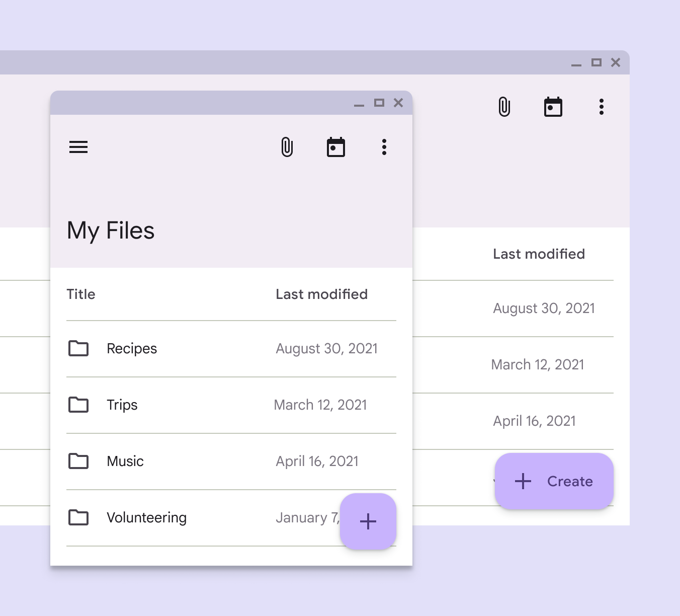Click the paperclip icon in the back window

[x=504, y=107]
